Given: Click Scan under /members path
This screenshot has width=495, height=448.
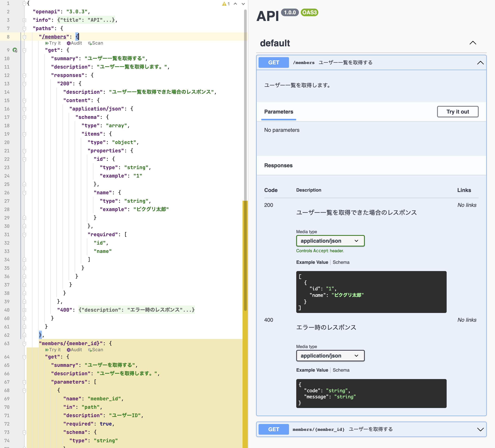Looking at the screenshot, I should [x=96, y=43].
